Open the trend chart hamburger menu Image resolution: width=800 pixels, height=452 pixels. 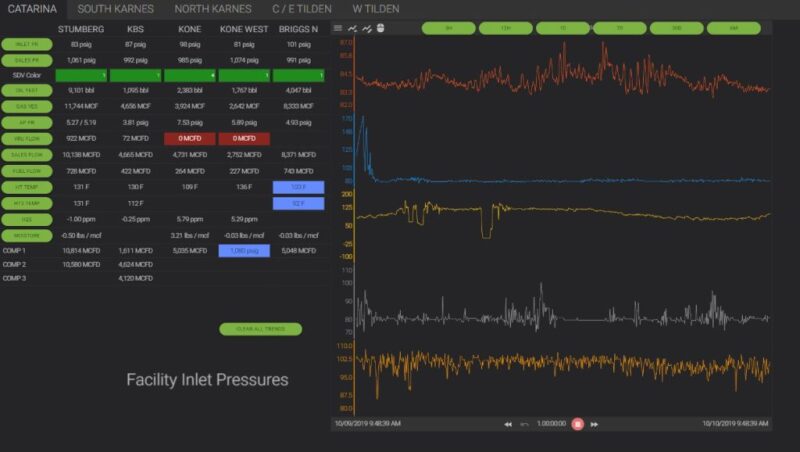point(338,28)
